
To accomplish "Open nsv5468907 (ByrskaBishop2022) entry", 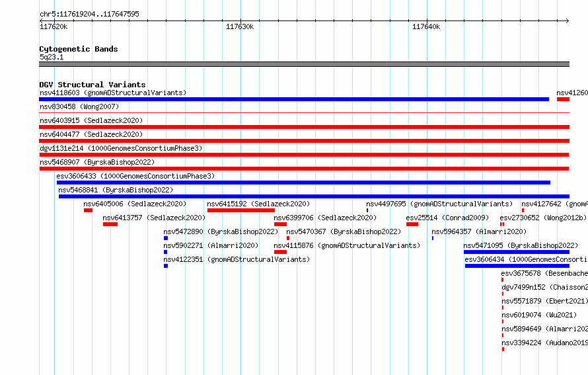I will tap(97, 162).
